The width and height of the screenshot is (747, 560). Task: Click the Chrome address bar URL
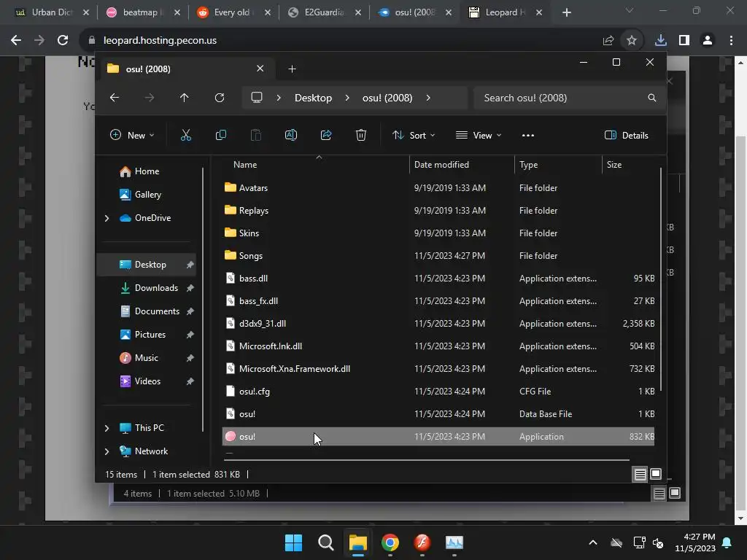coord(160,41)
